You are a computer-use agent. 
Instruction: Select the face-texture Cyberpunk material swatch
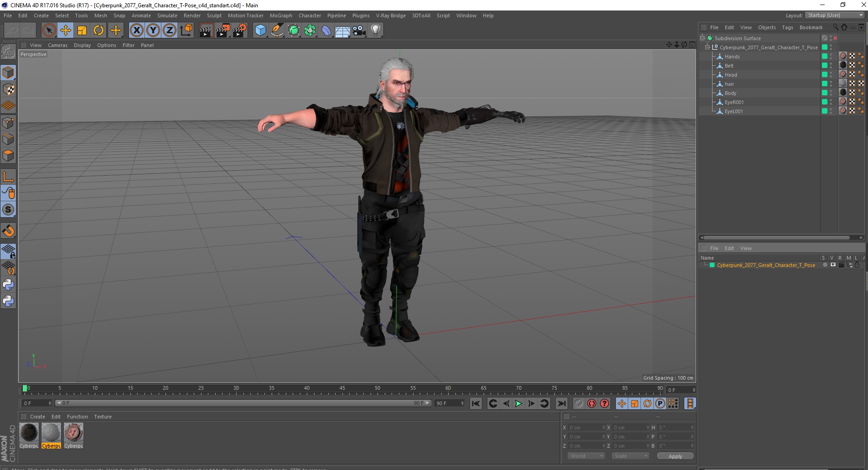(x=73, y=435)
